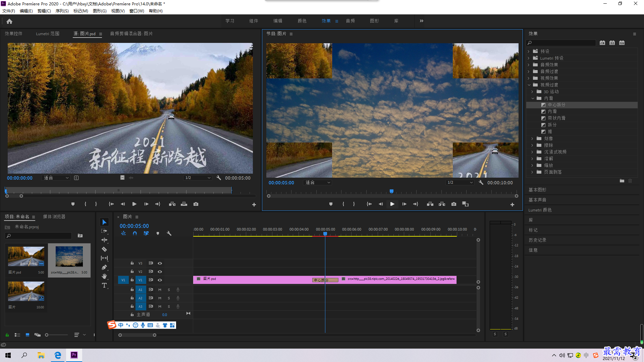
Task: Expand the 音频效果 folder
Action: pos(529,65)
